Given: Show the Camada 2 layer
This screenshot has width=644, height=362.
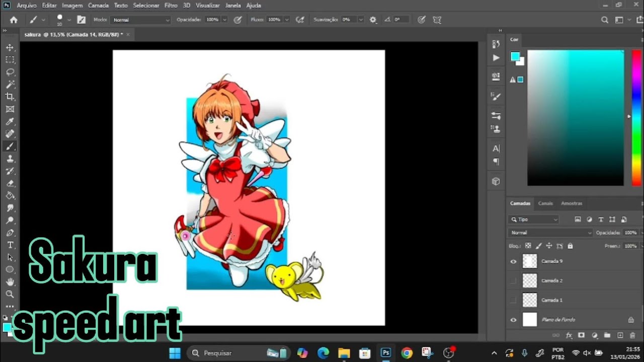Looking at the screenshot, I should [x=513, y=281].
